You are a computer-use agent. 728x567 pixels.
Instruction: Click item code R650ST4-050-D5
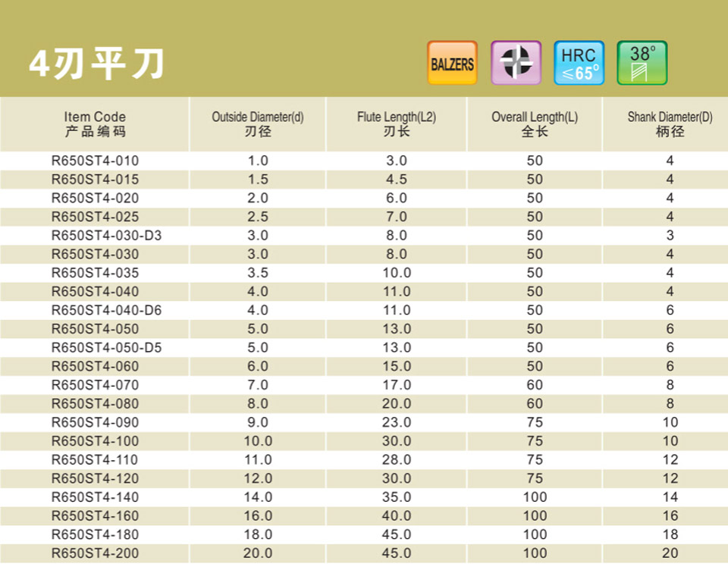106,348
